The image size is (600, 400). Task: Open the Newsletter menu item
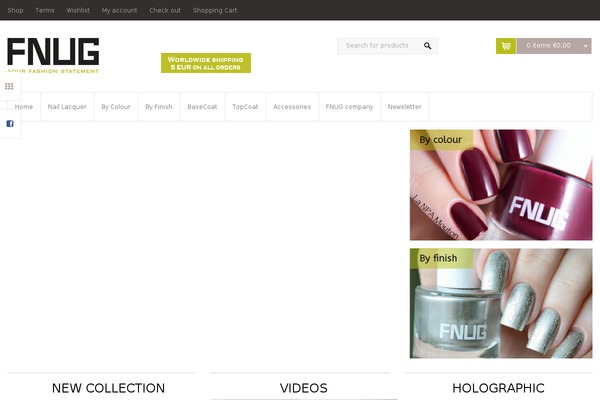(x=404, y=107)
